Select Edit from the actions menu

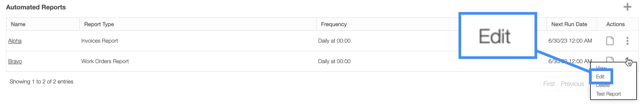point(600,77)
